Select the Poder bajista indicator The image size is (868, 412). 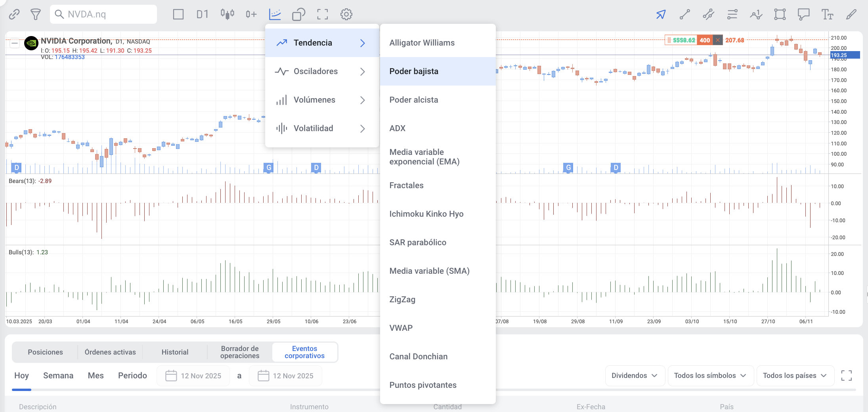click(438, 71)
